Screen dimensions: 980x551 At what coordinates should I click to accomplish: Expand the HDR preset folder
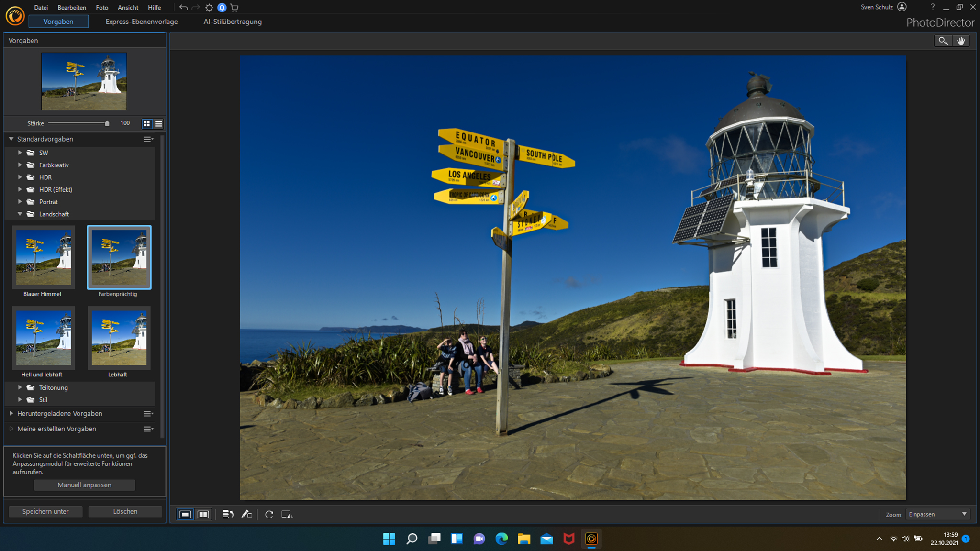[20, 177]
